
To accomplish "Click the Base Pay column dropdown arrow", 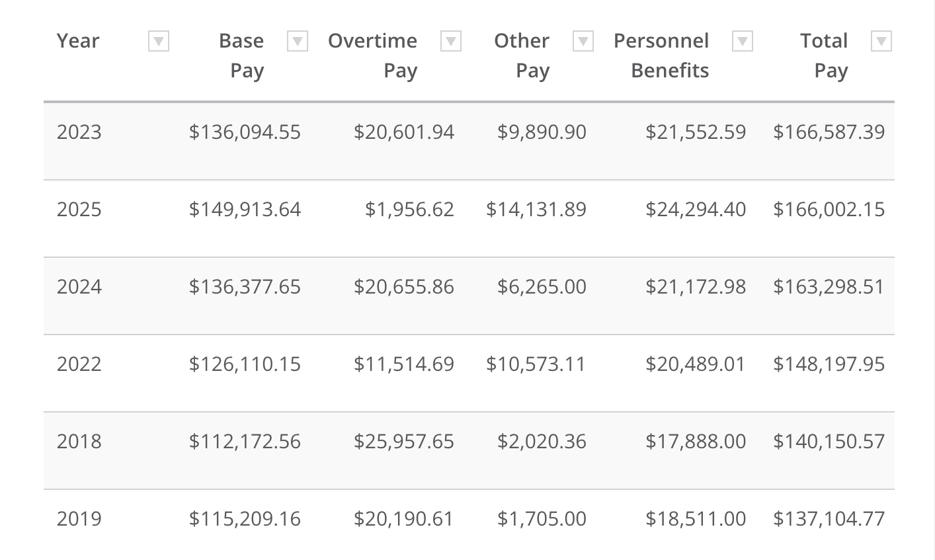I will tap(298, 42).
